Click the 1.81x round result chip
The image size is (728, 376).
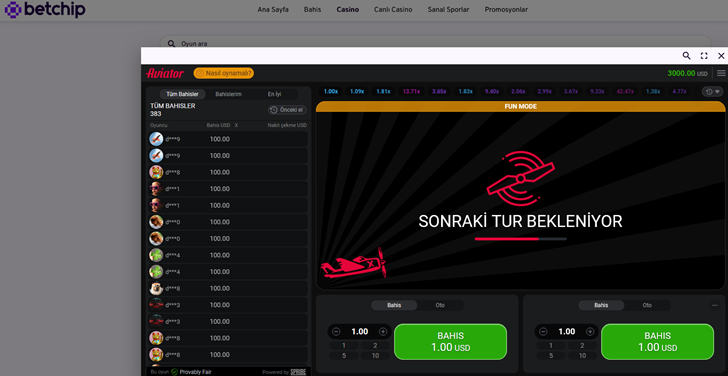[383, 91]
